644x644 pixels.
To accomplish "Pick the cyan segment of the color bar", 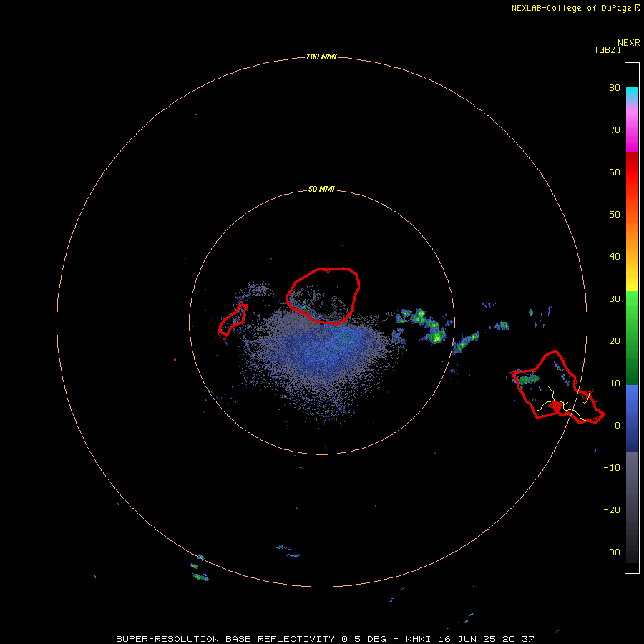I will tap(632, 93).
